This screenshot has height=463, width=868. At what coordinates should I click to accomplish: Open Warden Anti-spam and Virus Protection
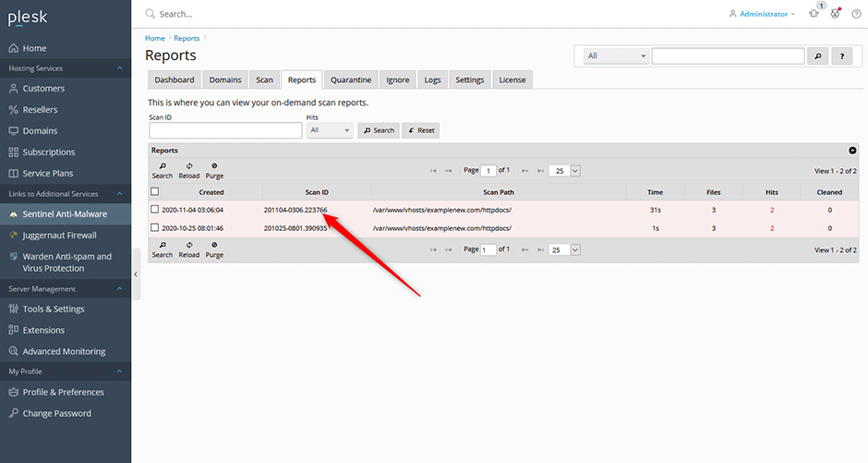[x=66, y=262]
